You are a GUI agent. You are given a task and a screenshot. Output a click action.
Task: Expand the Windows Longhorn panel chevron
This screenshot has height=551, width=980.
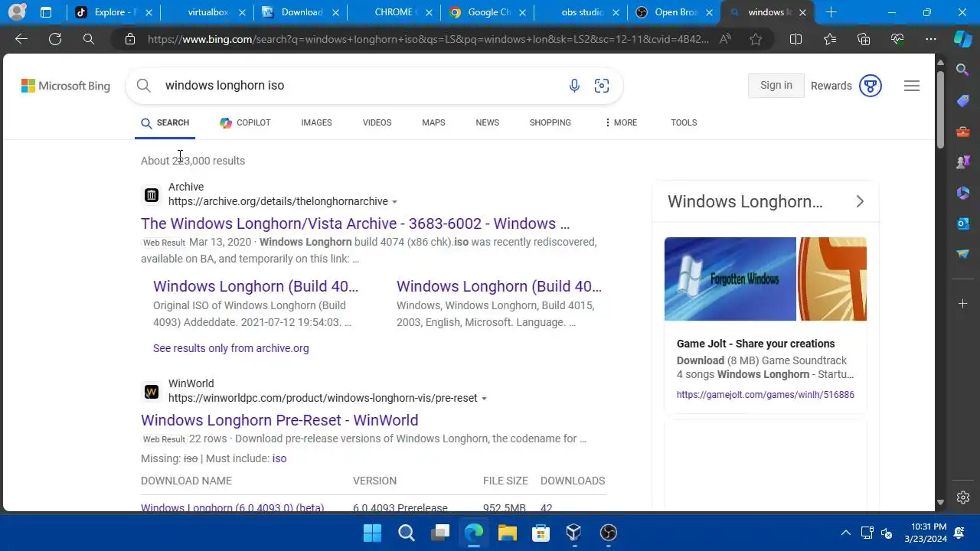click(860, 201)
